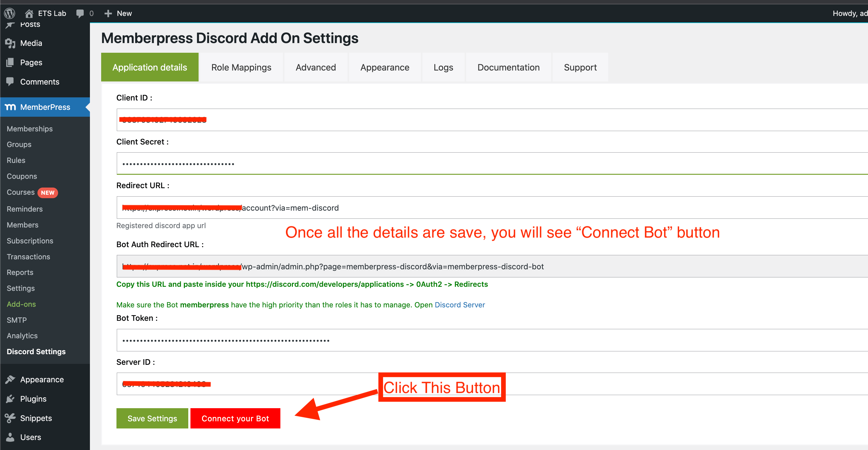Open the Logs tab
The height and width of the screenshot is (450, 868).
[443, 67]
